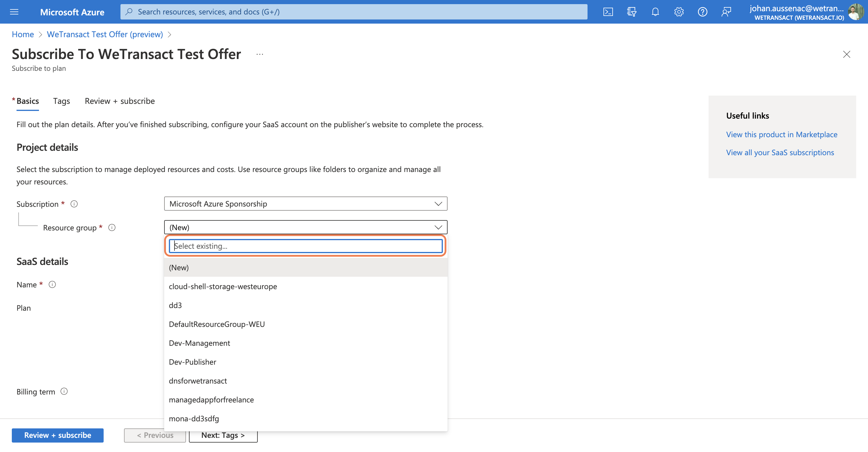Click the Search resources search box

(x=354, y=12)
